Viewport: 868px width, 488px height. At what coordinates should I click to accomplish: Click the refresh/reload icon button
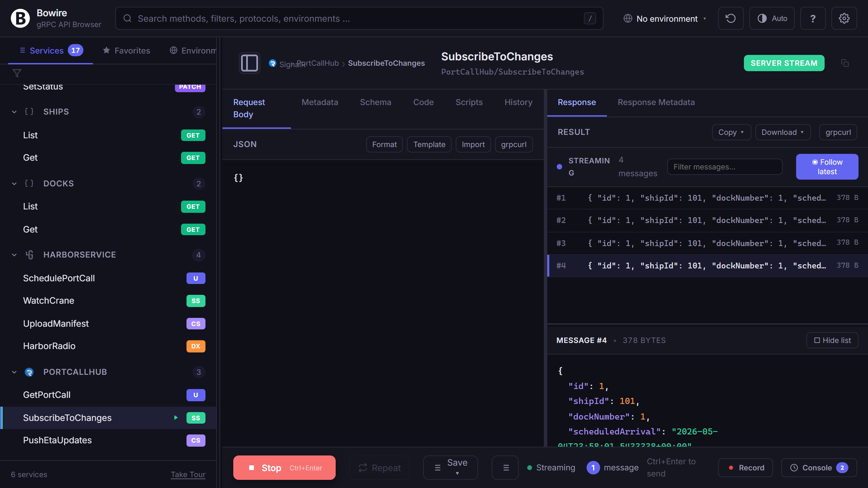(731, 18)
